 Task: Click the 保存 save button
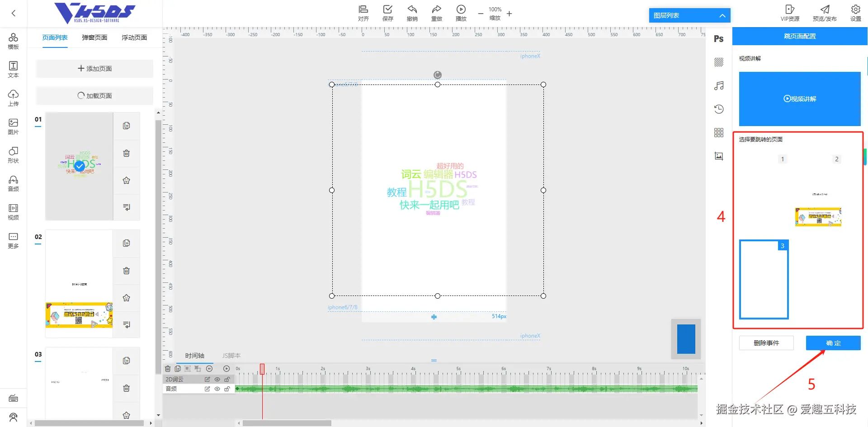pos(387,14)
